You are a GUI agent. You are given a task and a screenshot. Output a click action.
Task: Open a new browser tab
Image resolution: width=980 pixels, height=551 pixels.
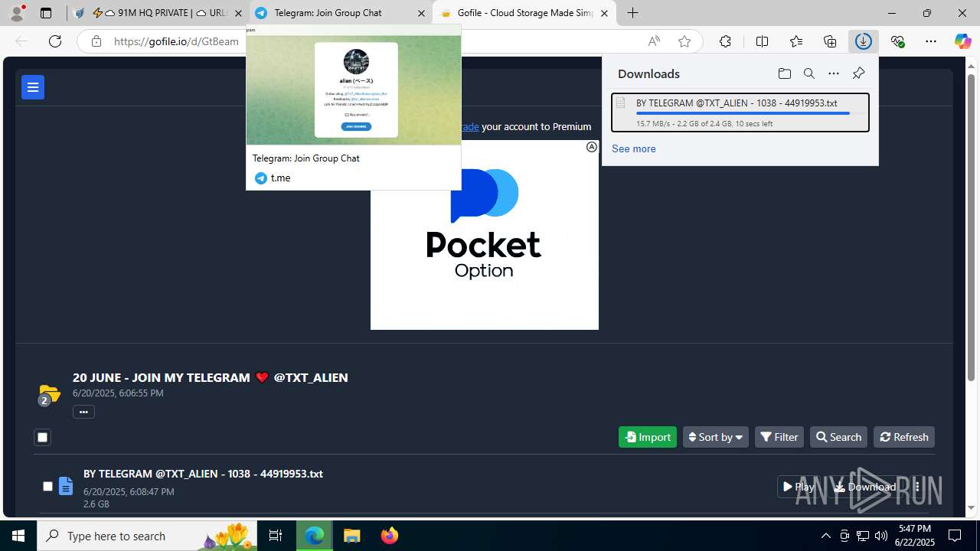[632, 13]
